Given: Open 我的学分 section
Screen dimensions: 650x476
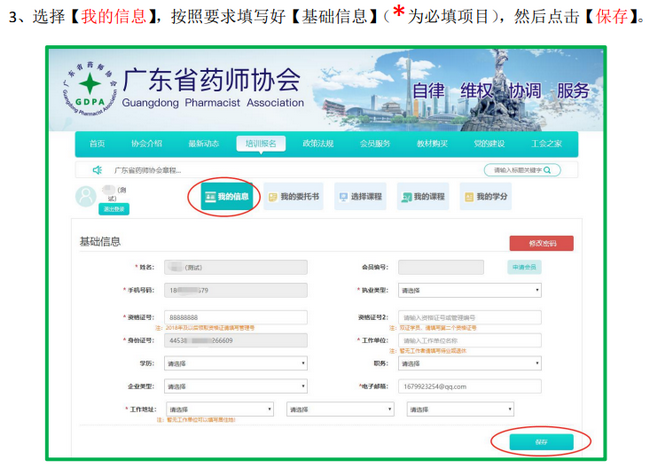Looking at the screenshot, I should [485, 197].
